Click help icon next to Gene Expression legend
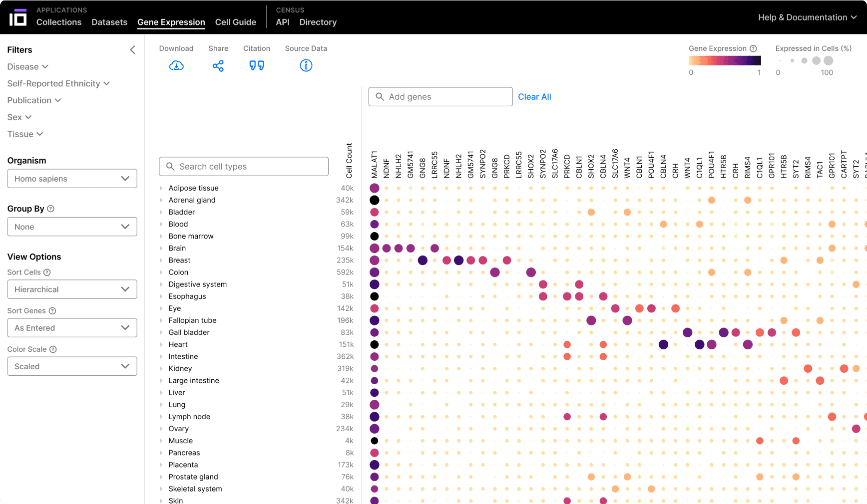867x504 pixels. (x=753, y=48)
